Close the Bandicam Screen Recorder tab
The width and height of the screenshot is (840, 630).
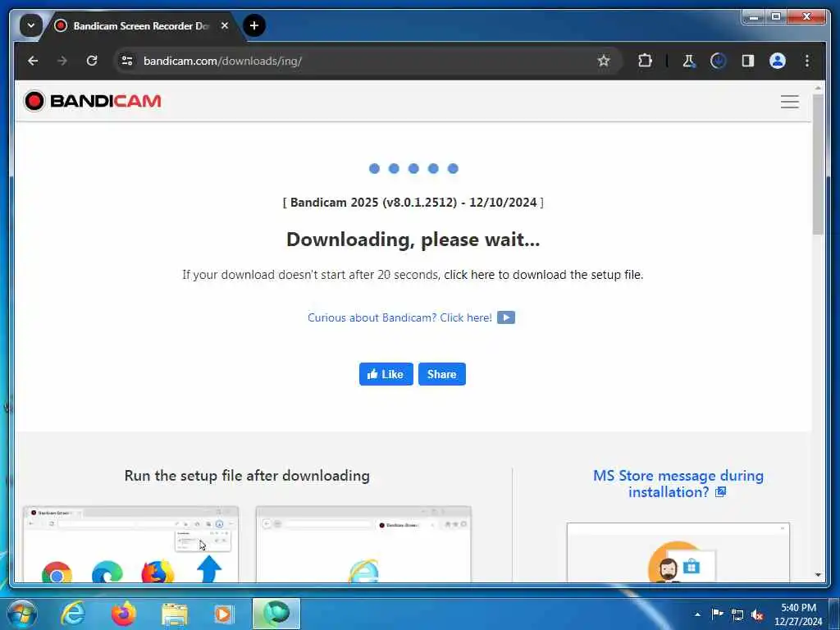[225, 25]
